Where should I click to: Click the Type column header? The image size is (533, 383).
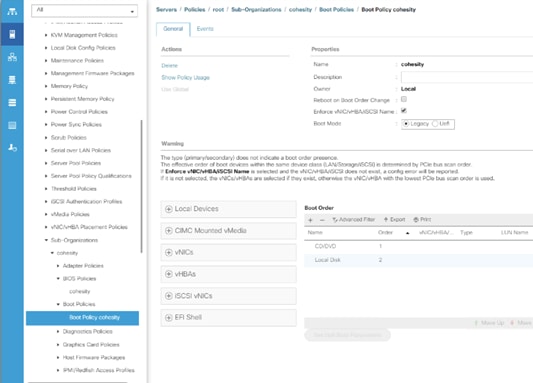tap(466, 232)
